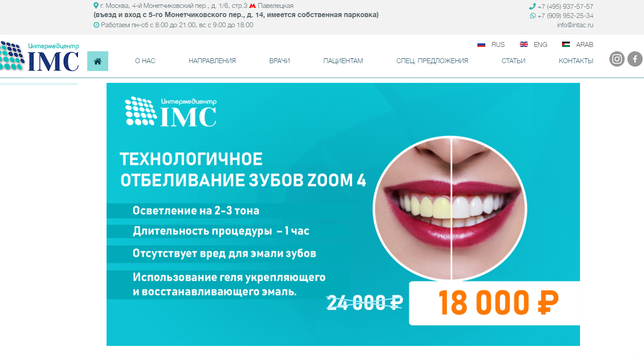Viewport: 644px width, 356px height.
Task: Switch language to RUS
Action: coord(498,45)
